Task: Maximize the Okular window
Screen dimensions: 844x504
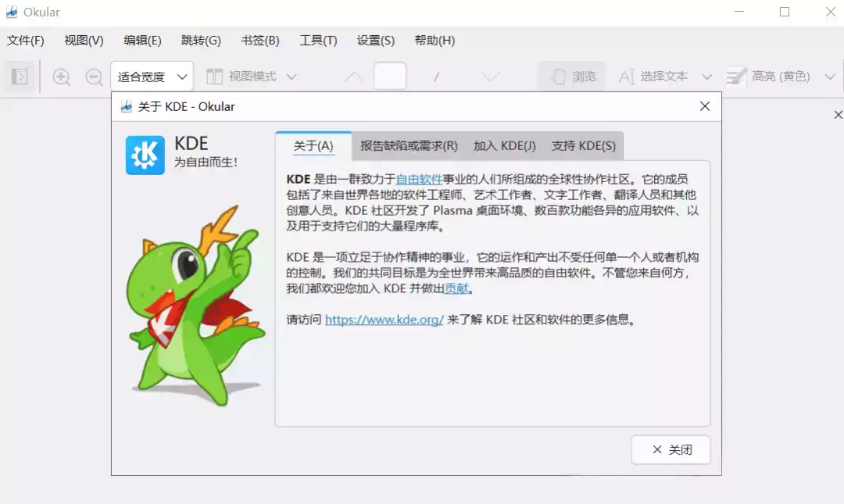Action: (x=785, y=12)
